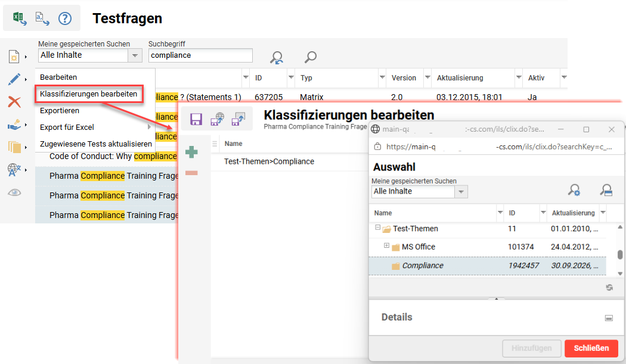
Task: Choose Exportieren from the context menu
Action: [x=60, y=111]
